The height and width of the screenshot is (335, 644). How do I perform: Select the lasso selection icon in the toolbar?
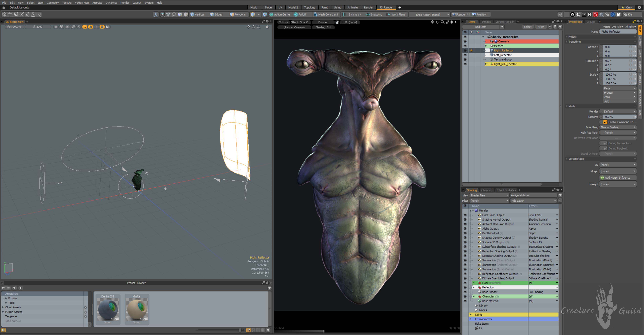point(174,15)
